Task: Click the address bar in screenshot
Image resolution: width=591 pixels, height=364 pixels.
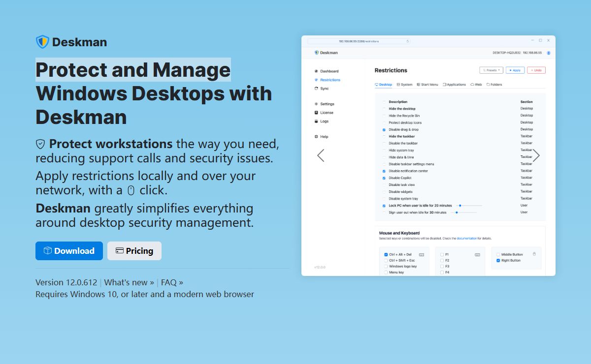Action: point(359,41)
